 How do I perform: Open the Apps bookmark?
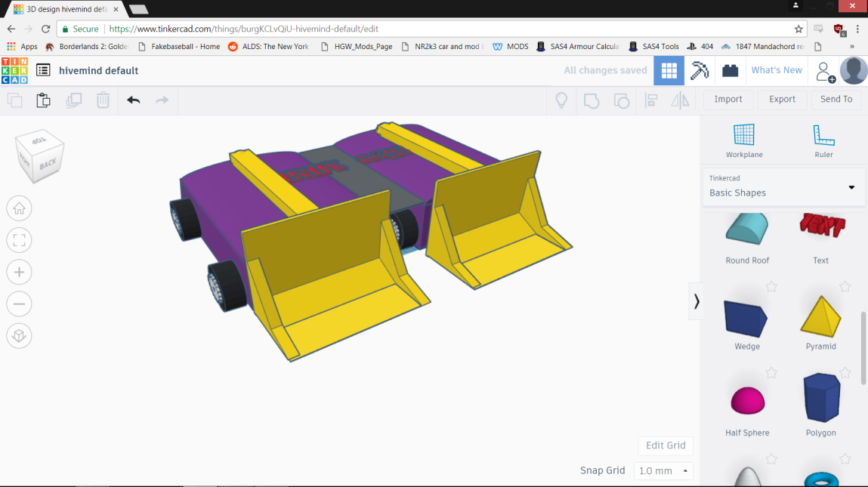pos(22,47)
